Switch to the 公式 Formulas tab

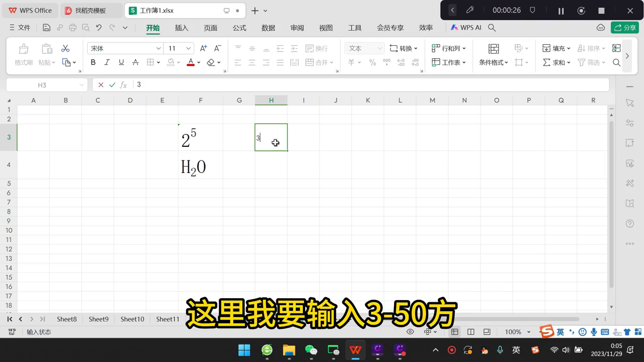239,28
